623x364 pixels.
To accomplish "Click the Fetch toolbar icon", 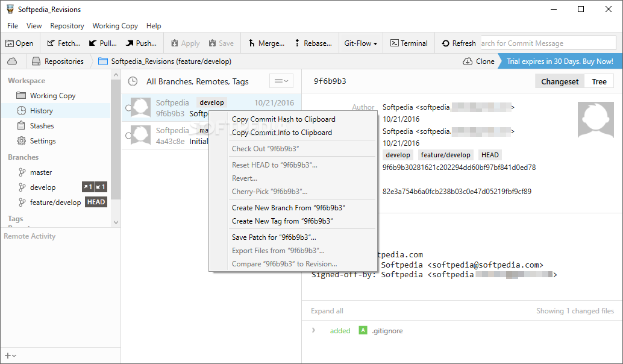I will point(51,43).
